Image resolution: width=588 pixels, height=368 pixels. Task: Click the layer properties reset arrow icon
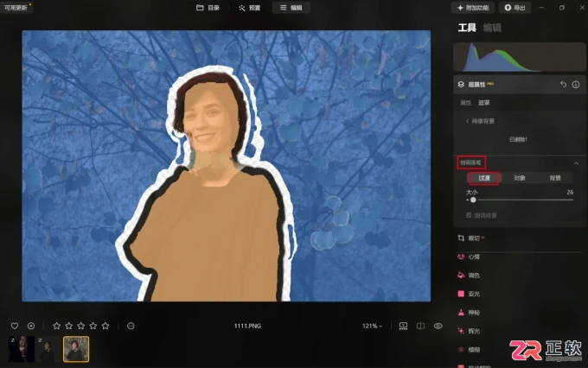point(563,85)
